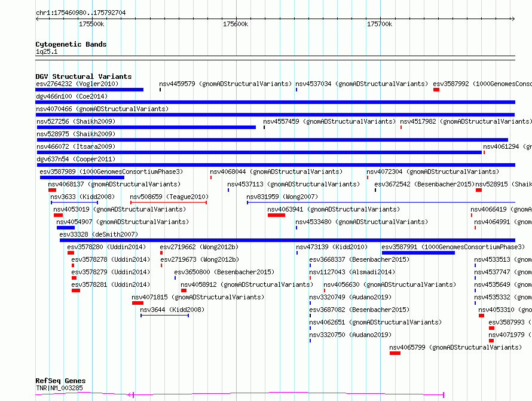The height and width of the screenshot is (401, 532).
Task: Open nsv4053019 variant label
Action: [120, 209]
